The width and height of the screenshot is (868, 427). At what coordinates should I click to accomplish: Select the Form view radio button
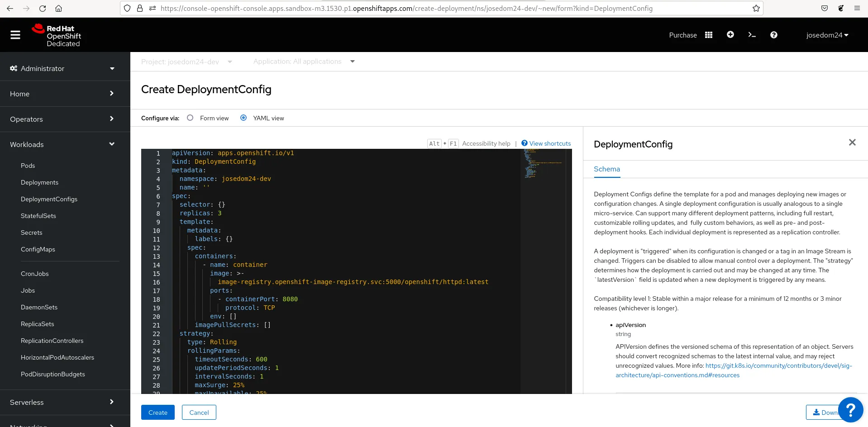pos(190,118)
